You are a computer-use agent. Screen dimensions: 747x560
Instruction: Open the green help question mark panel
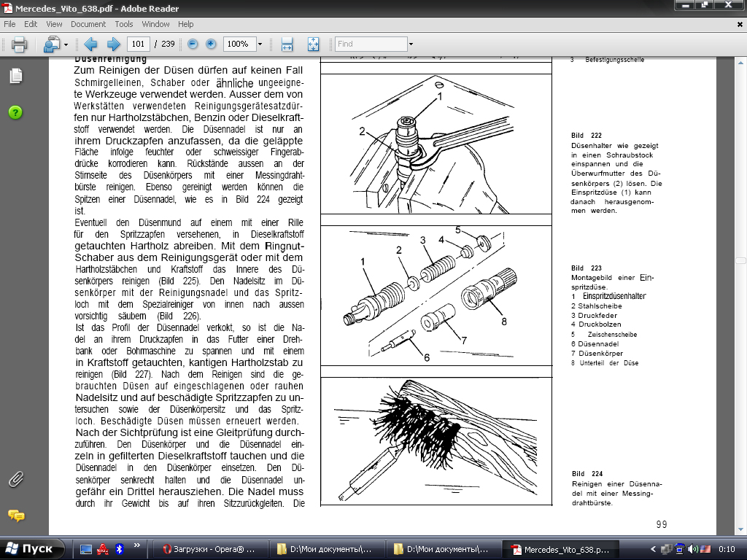click(x=15, y=112)
